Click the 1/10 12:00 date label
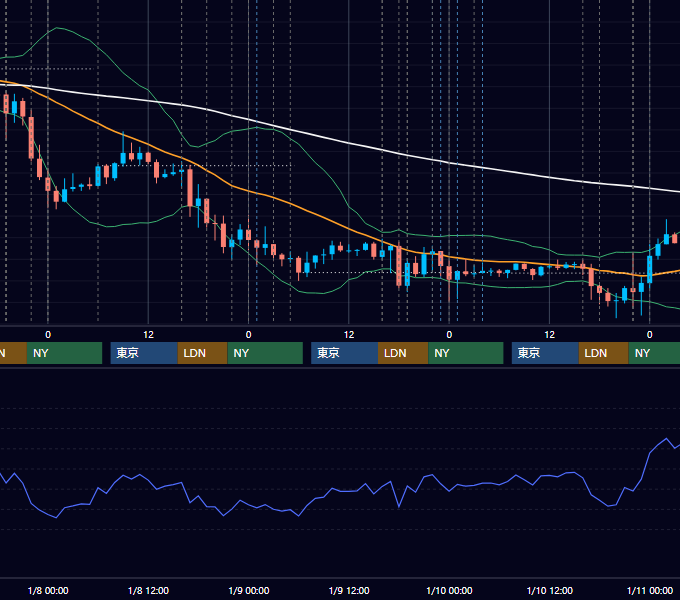The height and width of the screenshot is (600, 680). click(x=550, y=590)
